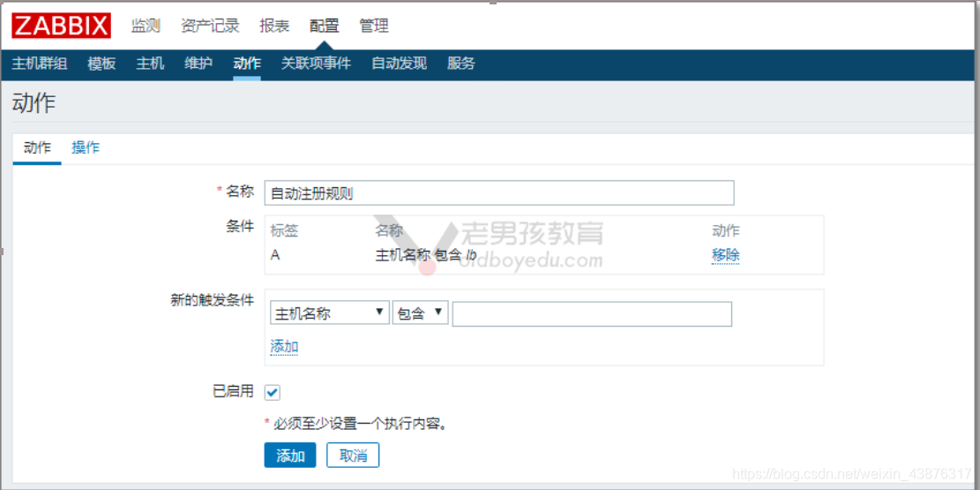Go to 自动发现 submenu
Viewport: 980px width, 490px height.
400,64
